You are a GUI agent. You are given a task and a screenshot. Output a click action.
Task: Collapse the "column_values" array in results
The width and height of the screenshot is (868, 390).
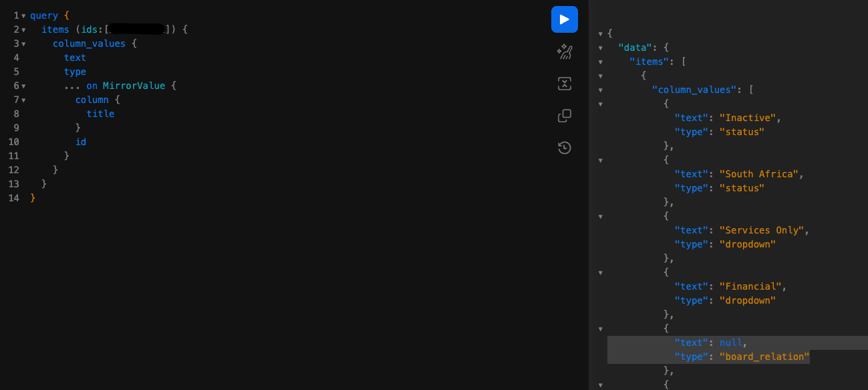click(600, 90)
